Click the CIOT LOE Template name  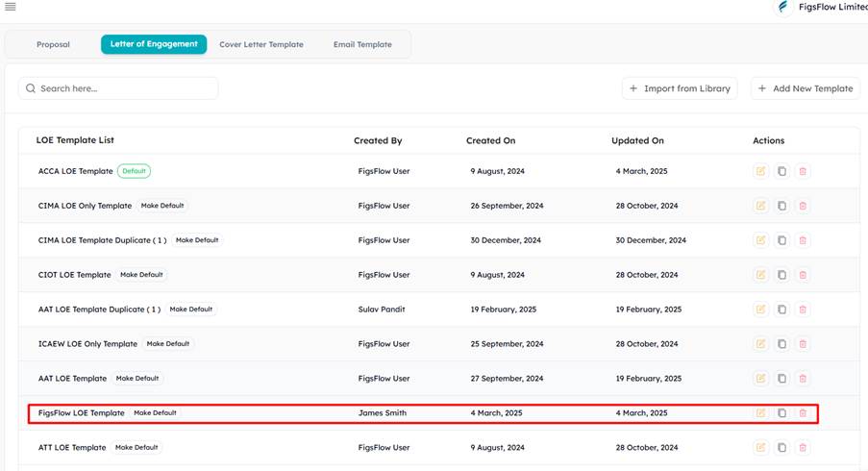(75, 275)
